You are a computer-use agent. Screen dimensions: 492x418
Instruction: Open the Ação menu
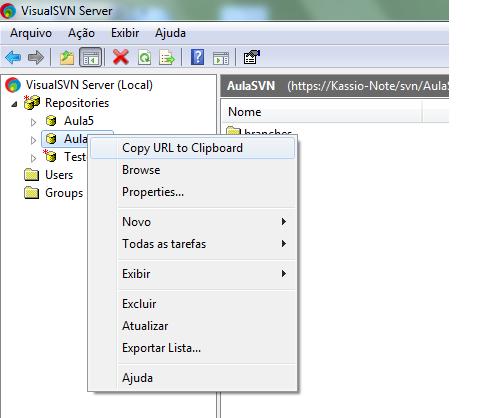(x=81, y=33)
